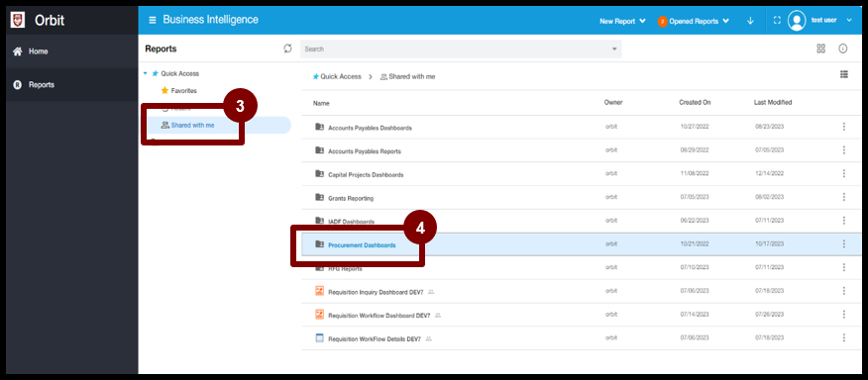Click the list view icon
Screen dimensions: 868x380
pos(844,74)
